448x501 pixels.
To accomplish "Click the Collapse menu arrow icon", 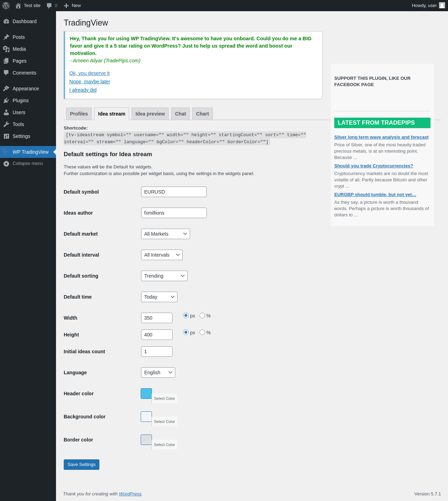I will coord(6,163).
